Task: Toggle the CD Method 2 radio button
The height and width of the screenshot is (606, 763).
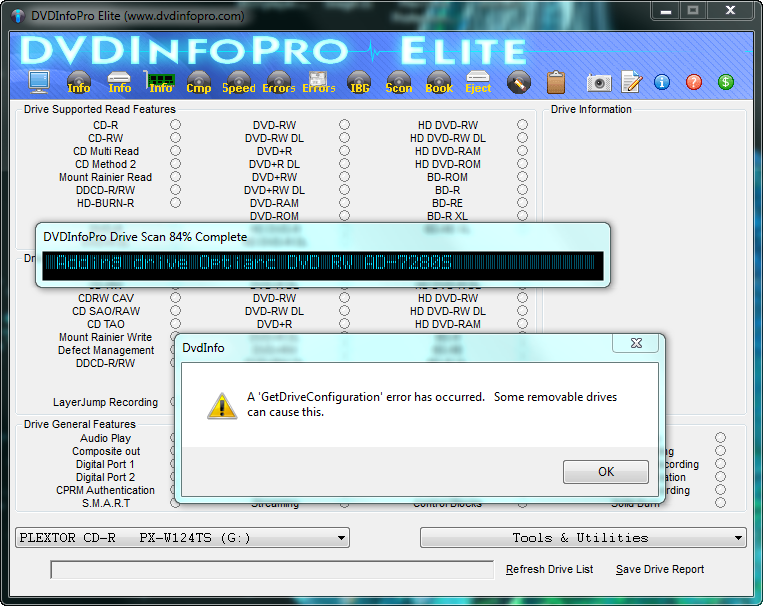Action: 175,164
